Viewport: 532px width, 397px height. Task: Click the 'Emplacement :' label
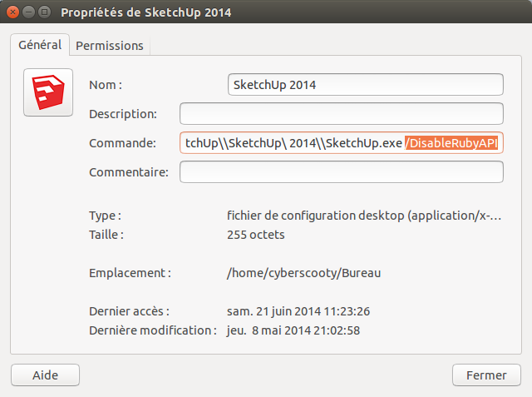tap(131, 273)
